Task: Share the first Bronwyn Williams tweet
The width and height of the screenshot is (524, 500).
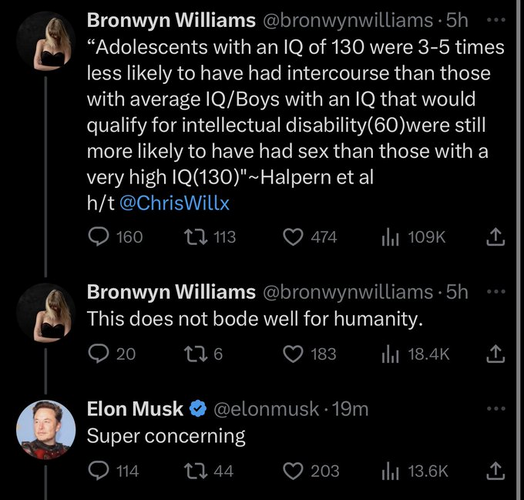Action: pyautogui.click(x=495, y=237)
